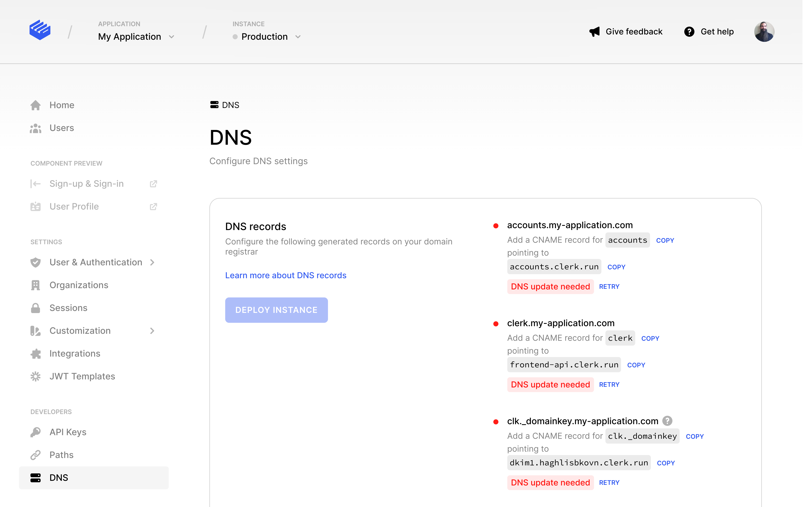Screen dimensions: 812x507
Task: Click help icon beside clk._domainkey domain
Action: (667, 421)
